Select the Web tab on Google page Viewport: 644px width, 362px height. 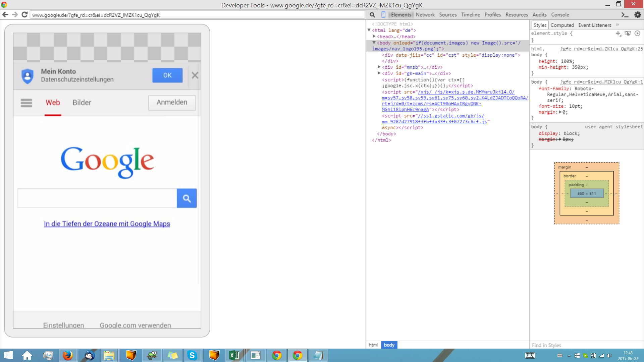(x=53, y=103)
